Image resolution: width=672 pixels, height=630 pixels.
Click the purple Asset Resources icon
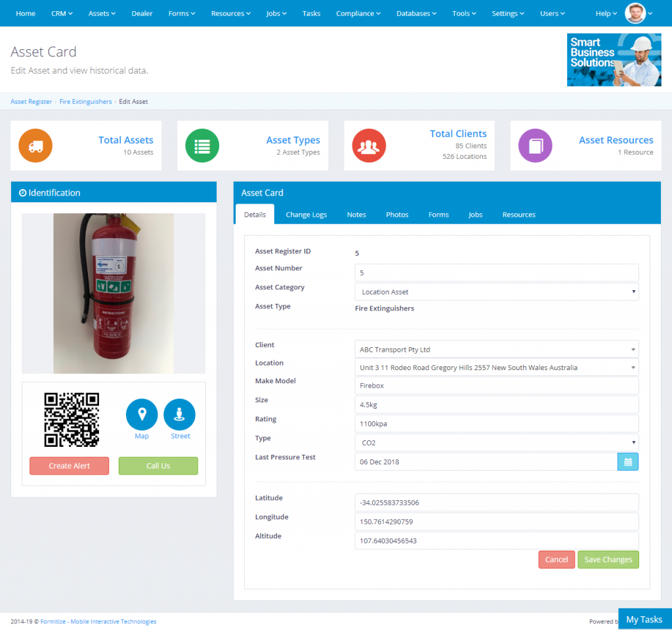point(535,146)
